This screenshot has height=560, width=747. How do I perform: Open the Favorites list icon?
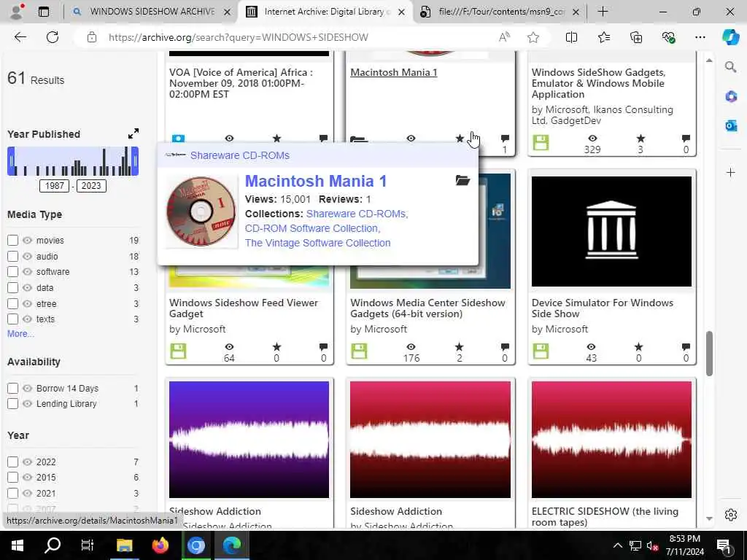pyautogui.click(x=603, y=37)
